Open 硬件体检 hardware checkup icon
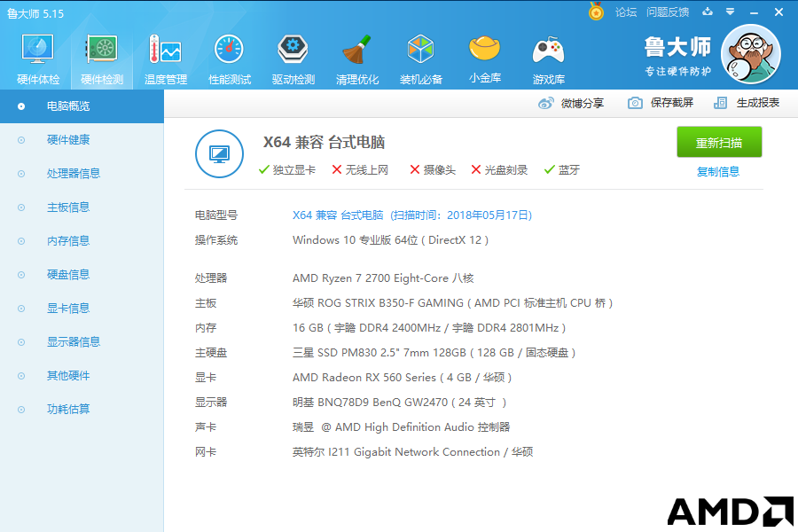Image resolution: width=798 pixels, height=532 pixels. coord(38,50)
